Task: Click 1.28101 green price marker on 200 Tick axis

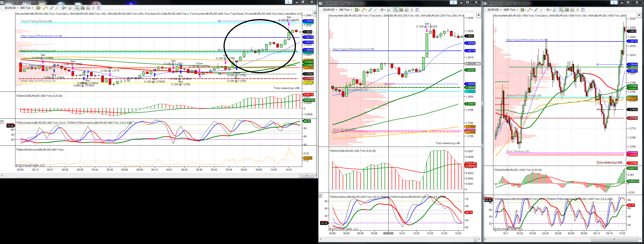Action: point(470,70)
